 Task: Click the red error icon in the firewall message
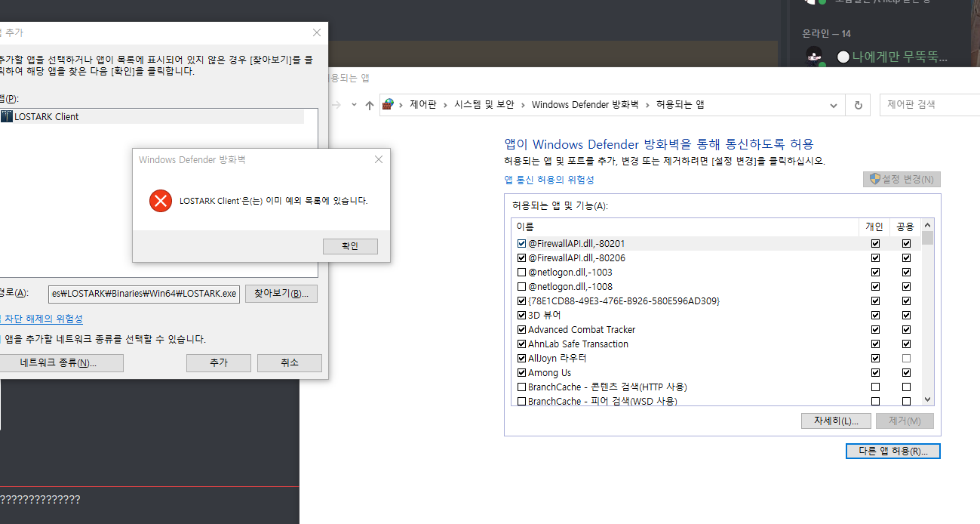coord(160,201)
